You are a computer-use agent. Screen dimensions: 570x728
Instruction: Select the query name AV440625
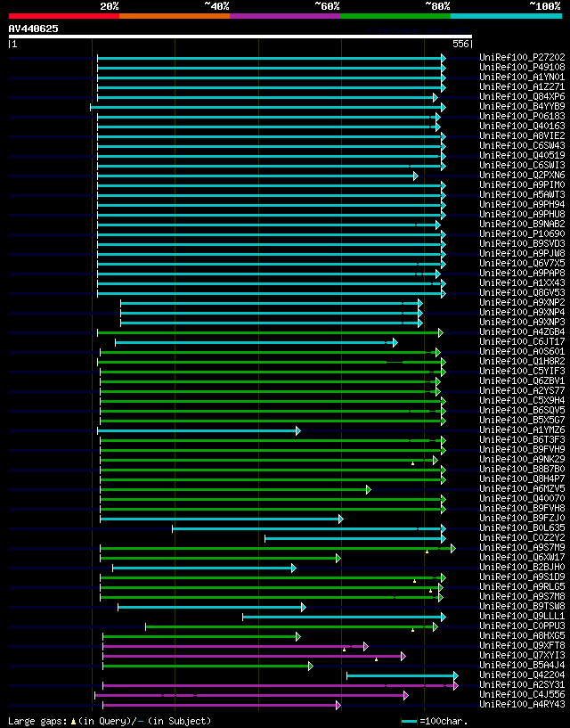coord(34,29)
